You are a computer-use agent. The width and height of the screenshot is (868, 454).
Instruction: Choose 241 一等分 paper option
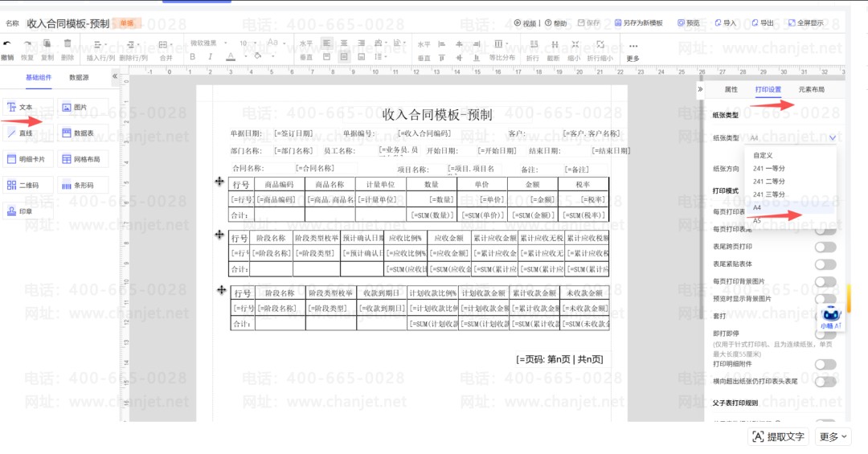790,168
